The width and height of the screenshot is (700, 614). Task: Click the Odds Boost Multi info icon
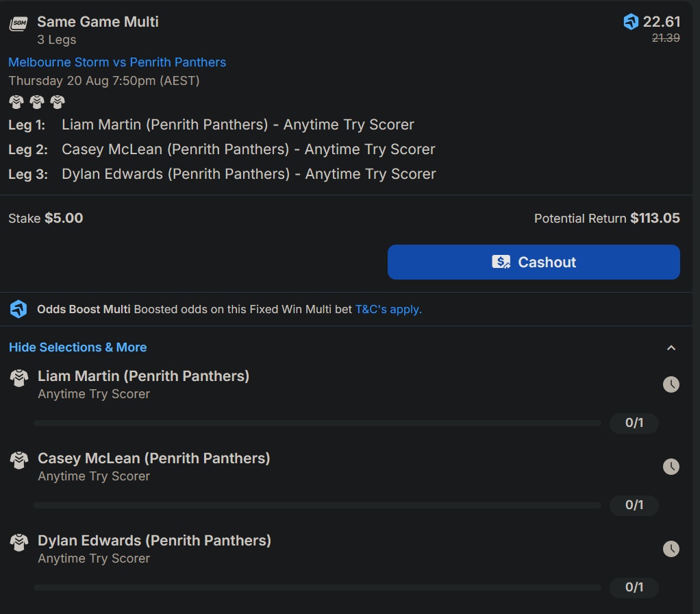(18, 309)
